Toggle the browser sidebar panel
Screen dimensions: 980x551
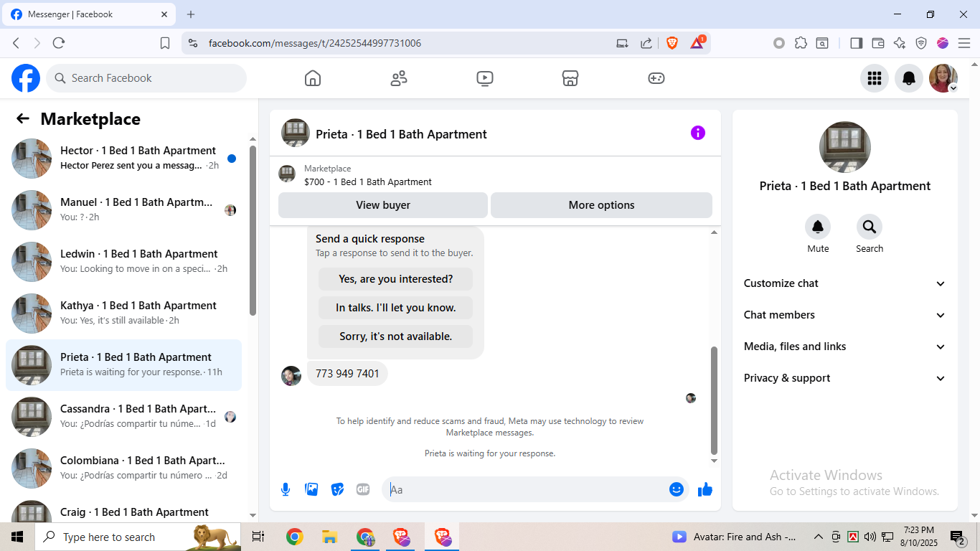(856, 43)
